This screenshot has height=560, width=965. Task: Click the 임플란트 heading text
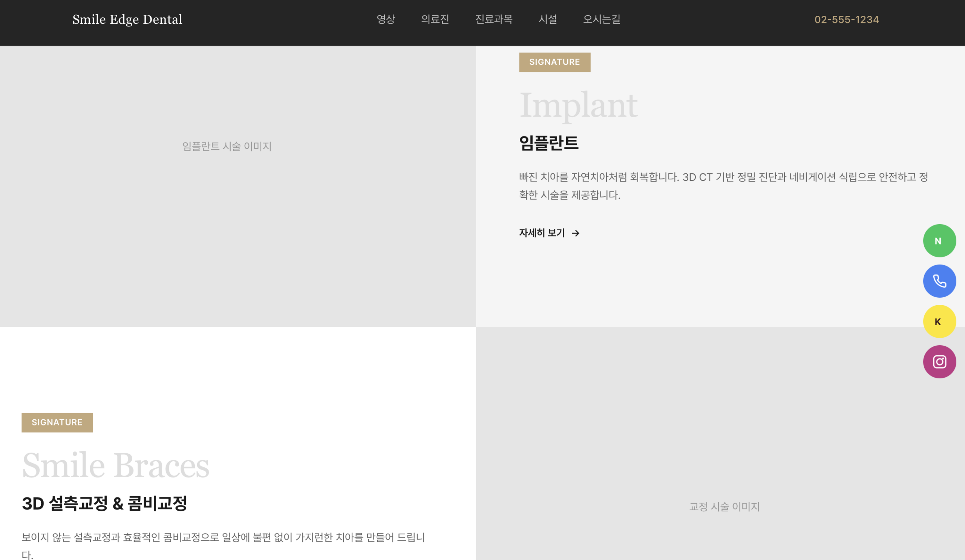click(548, 143)
